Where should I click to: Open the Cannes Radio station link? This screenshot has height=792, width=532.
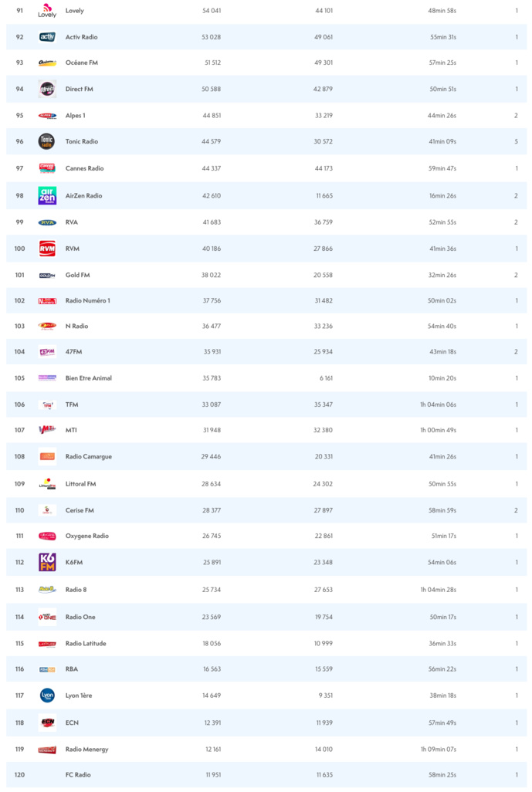(x=84, y=168)
